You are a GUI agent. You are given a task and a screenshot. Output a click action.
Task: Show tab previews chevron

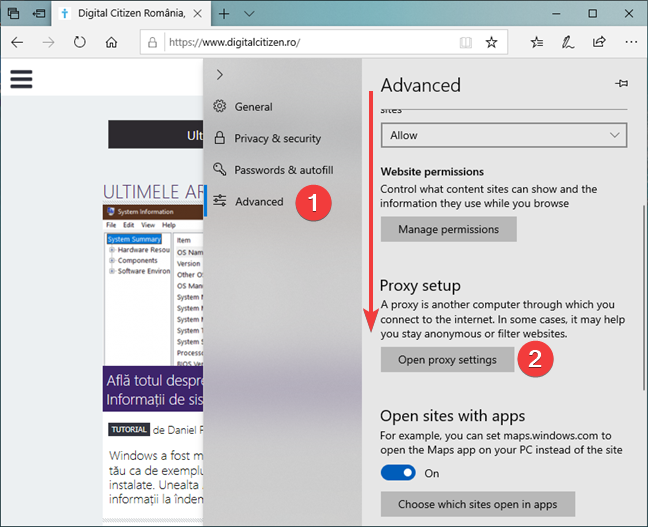coord(249,14)
